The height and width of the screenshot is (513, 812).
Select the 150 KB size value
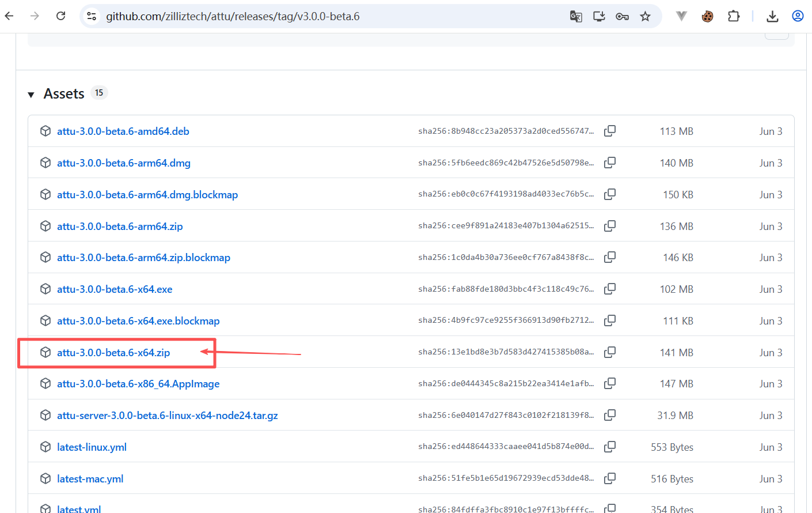click(678, 195)
